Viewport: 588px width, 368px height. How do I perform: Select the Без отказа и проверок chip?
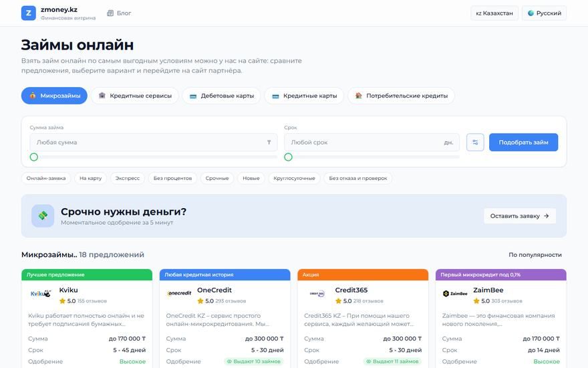tap(357, 178)
